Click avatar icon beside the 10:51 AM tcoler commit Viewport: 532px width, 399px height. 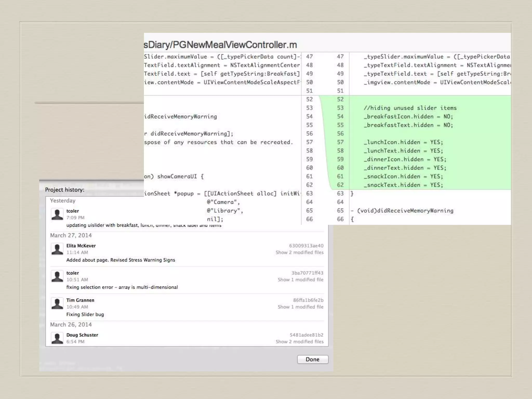[x=57, y=276]
